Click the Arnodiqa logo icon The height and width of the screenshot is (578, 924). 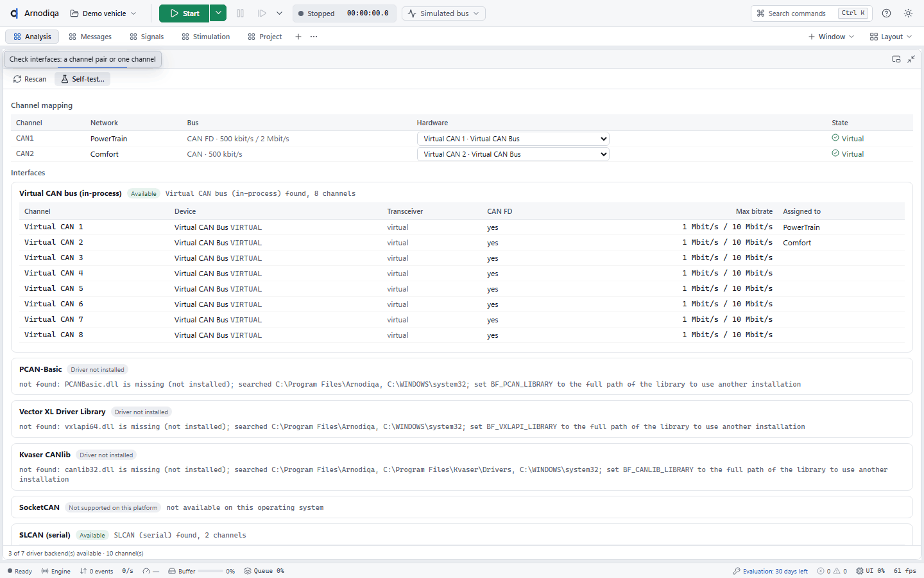(x=14, y=13)
